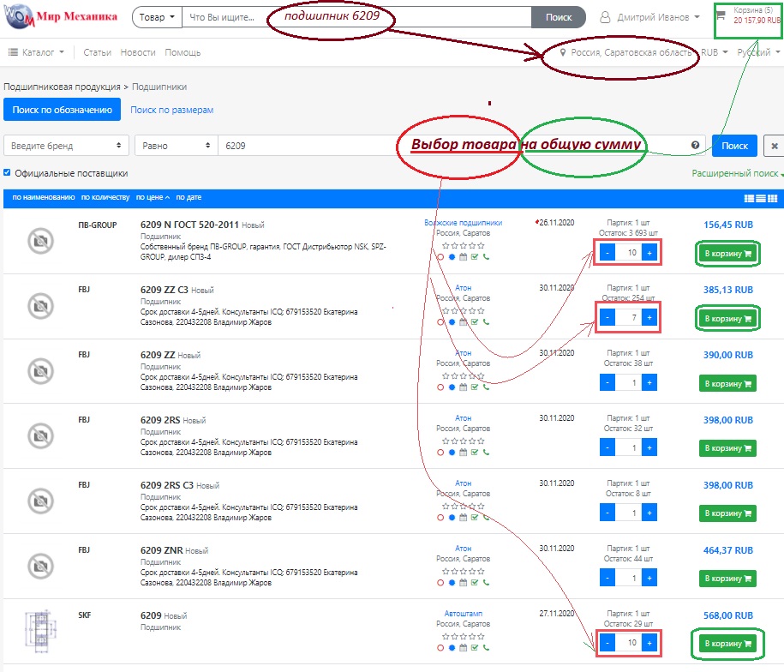Click the user profile icon beside Дмитрий Иванов
784x672 pixels.
pyautogui.click(x=605, y=17)
